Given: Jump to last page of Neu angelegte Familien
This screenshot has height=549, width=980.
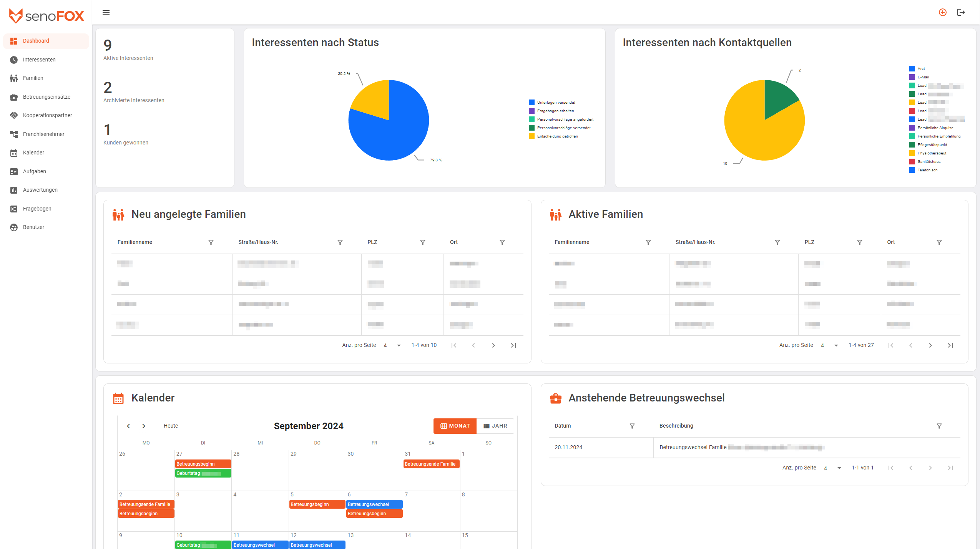Looking at the screenshot, I should tap(513, 345).
